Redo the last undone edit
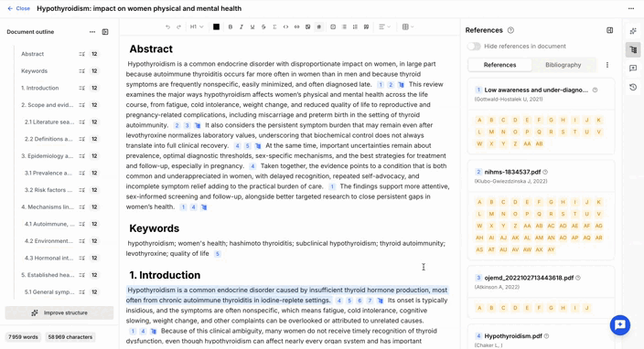 click(x=178, y=27)
